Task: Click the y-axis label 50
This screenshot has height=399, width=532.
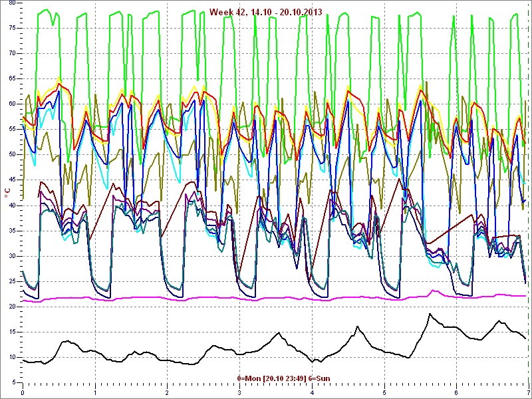Action: (11, 155)
